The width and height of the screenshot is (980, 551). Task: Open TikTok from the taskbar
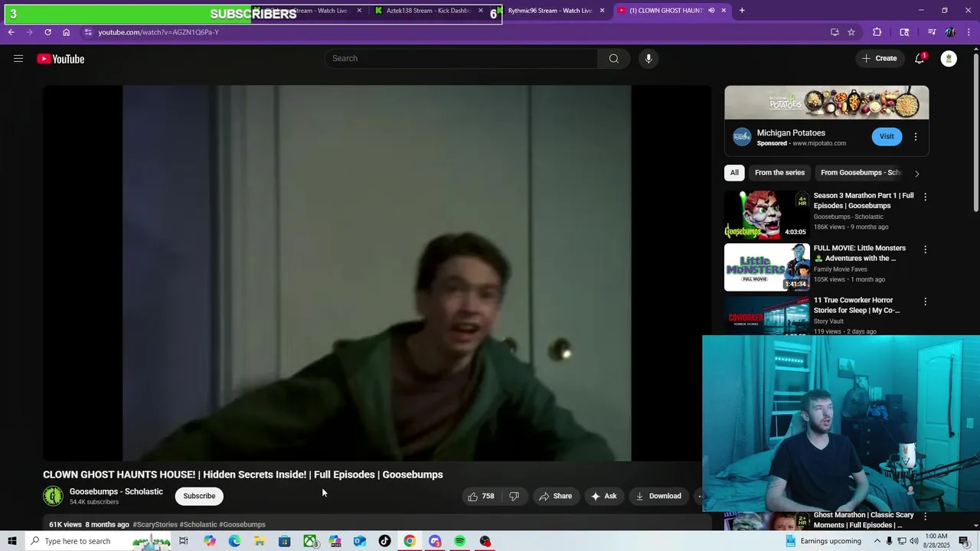(384, 541)
